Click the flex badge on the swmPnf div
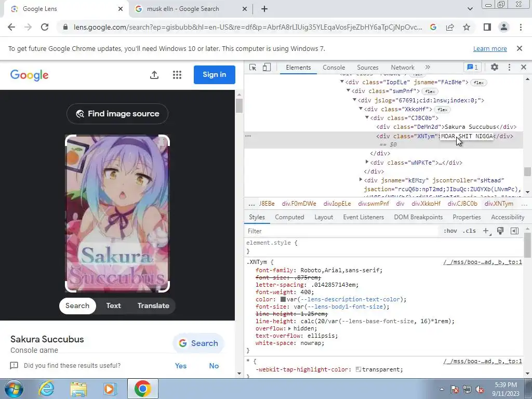Screen dimensions: 532x399 [430, 91]
